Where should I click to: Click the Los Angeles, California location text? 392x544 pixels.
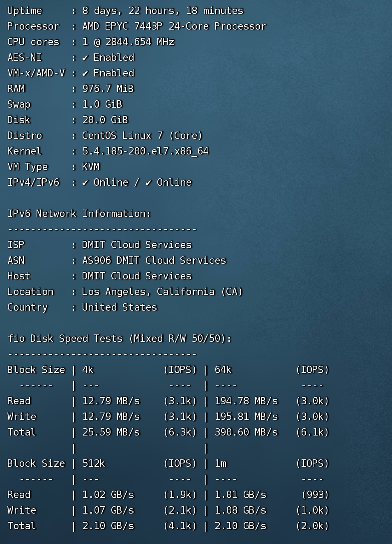point(162,292)
